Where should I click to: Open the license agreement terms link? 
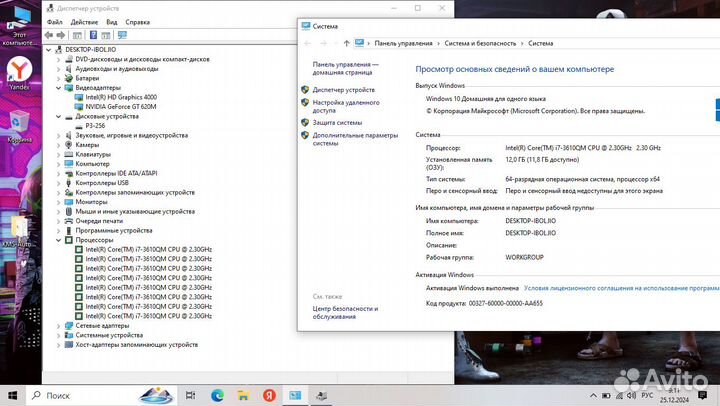pyautogui.click(x=622, y=288)
